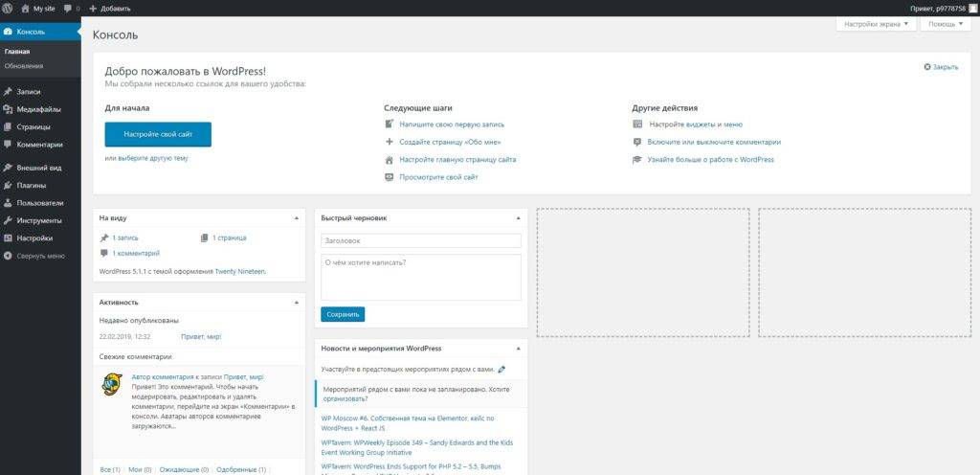This screenshot has height=475, width=980.
Task: Open Обновления submenu item
Action: click(23, 66)
